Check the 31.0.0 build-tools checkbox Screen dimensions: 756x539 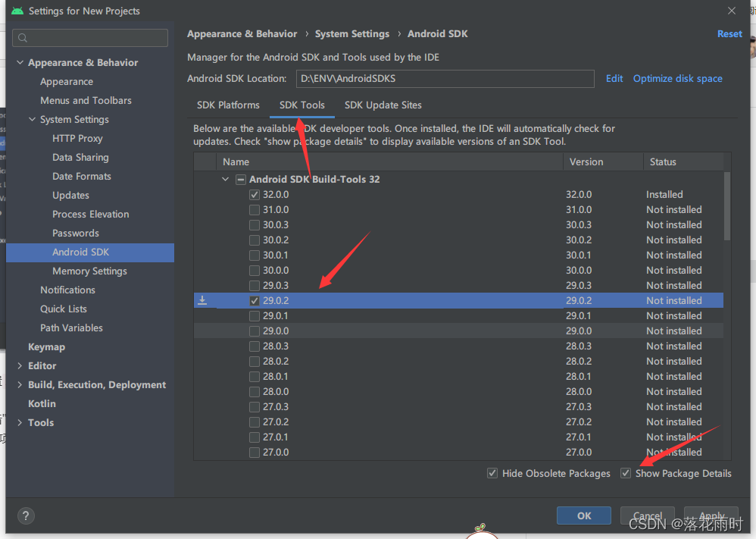pyautogui.click(x=255, y=210)
